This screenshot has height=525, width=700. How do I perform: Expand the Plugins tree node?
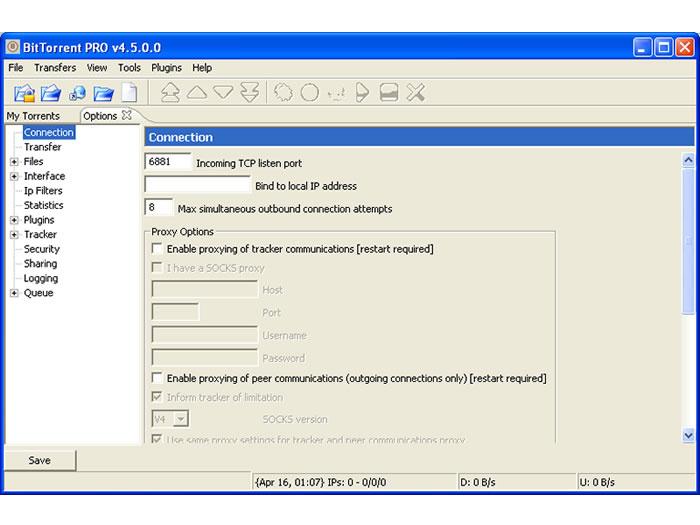tap(14, 220)
